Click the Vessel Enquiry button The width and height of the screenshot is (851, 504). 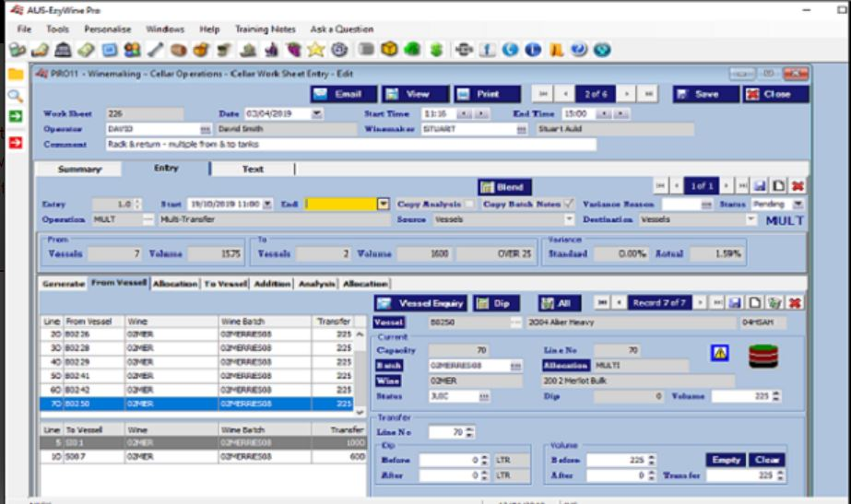pos(421,303)
